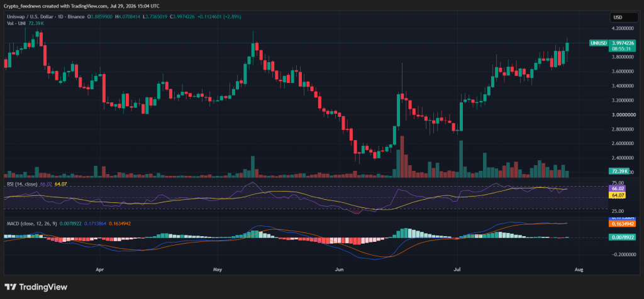
Task: Click the 3.2000000 price axis label
Action: pos(624,101)
